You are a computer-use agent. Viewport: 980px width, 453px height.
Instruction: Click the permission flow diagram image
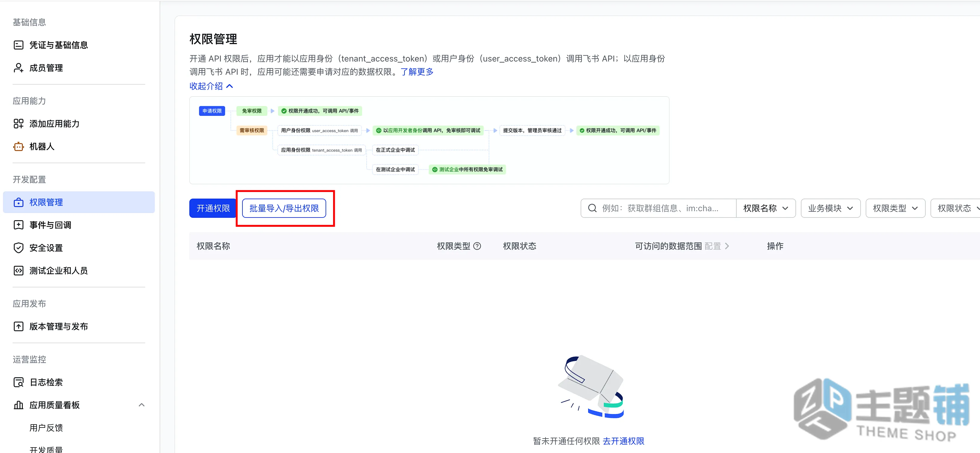click(x=429, y=140)
